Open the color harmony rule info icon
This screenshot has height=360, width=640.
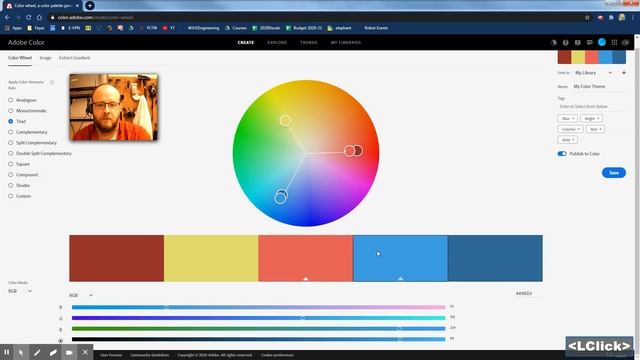click(52, 83)
